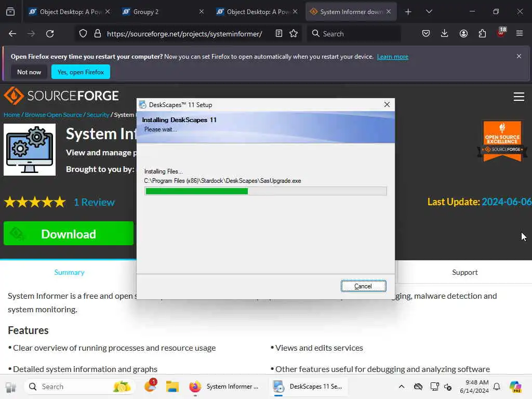Open the Windows Start menu
Viewport: 532px width, 399px height.
click(11, 387)
